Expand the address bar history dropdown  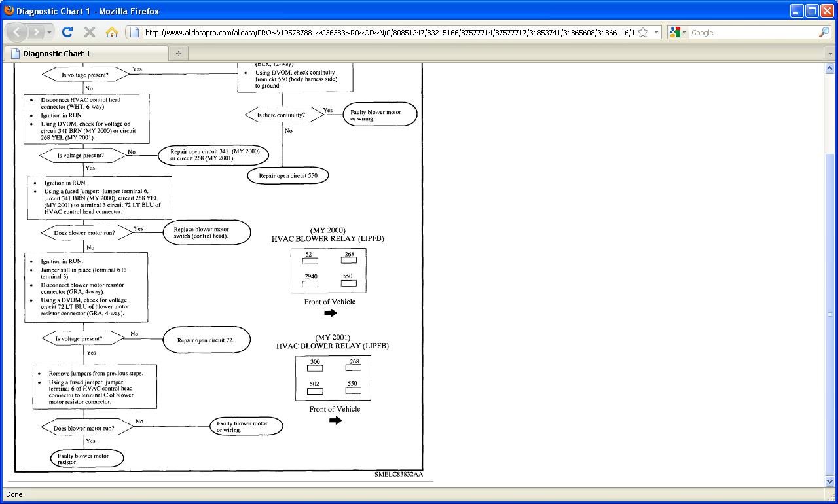(x=656, y=32)
